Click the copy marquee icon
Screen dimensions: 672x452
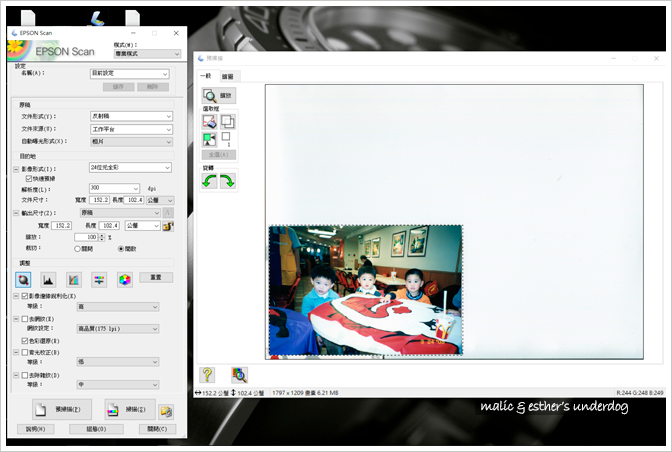pos(228,122)
